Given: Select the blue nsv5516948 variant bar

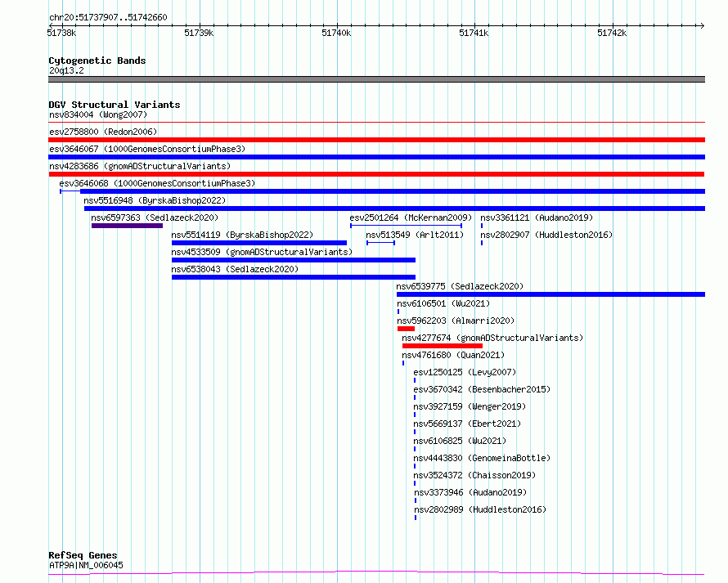Looking at the screenshot, I should (394, 209).
